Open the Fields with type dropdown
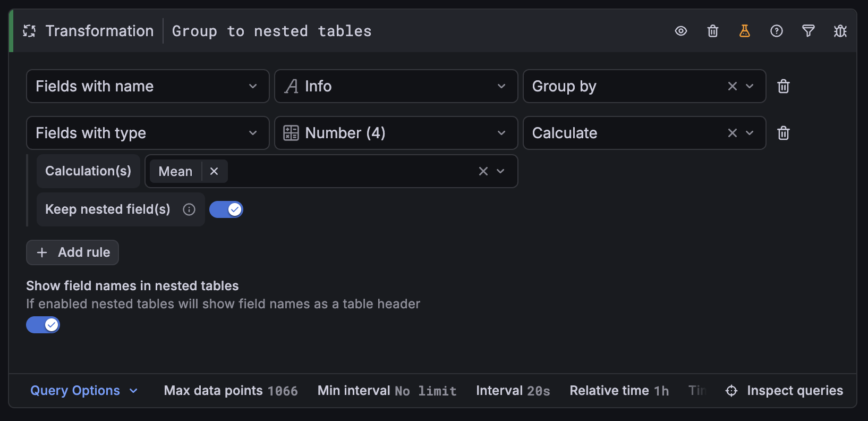The image size is (868, 421). point(148,133)
